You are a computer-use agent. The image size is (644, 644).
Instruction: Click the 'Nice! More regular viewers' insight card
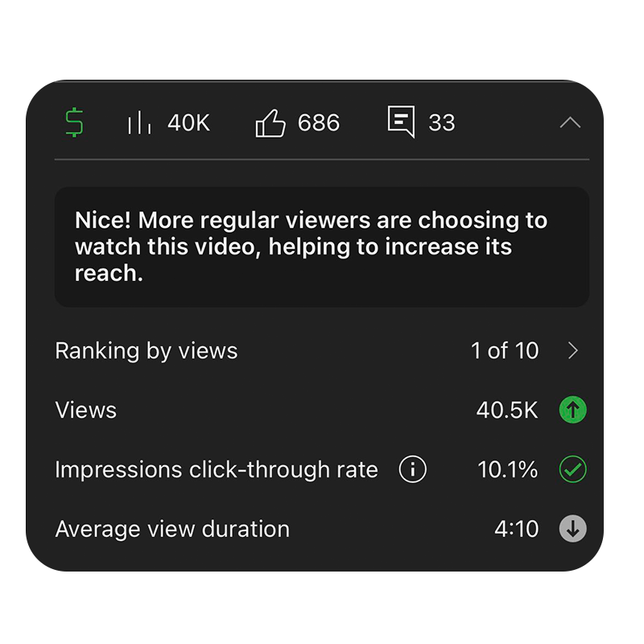[321, 247]
